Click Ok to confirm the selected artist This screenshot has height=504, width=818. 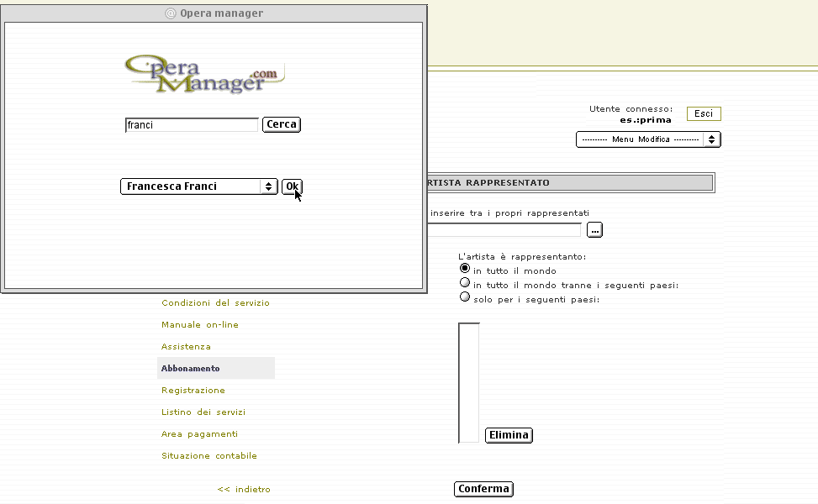293,186
